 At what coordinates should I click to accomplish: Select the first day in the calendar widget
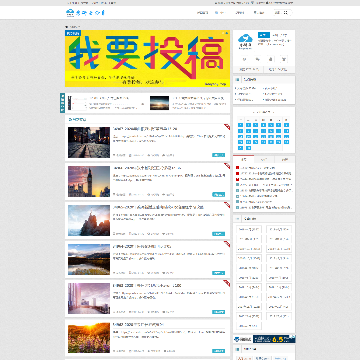240,125
